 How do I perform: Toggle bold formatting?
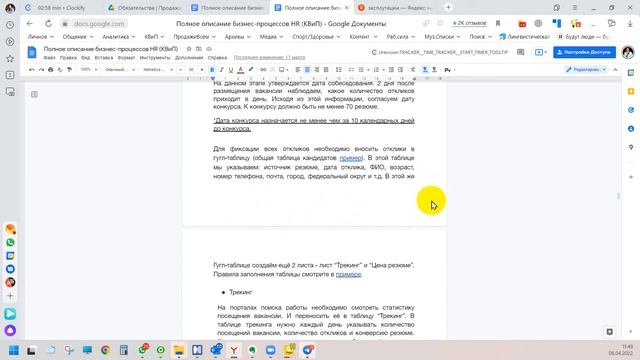point(212,70)
